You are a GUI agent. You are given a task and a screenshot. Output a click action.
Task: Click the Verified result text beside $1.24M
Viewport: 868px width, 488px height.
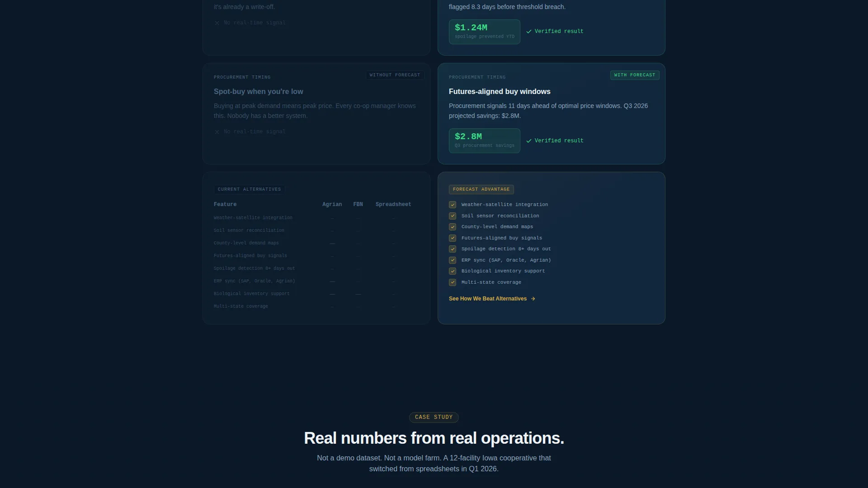click(x=559, y=32)
